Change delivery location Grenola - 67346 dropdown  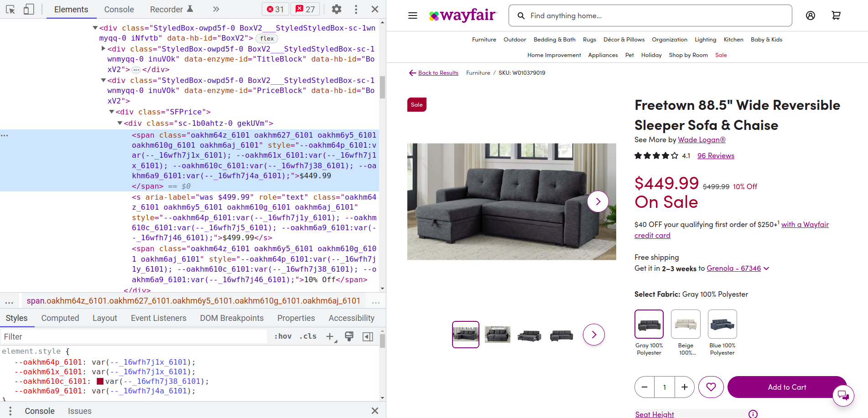click(x=738, y=268)
